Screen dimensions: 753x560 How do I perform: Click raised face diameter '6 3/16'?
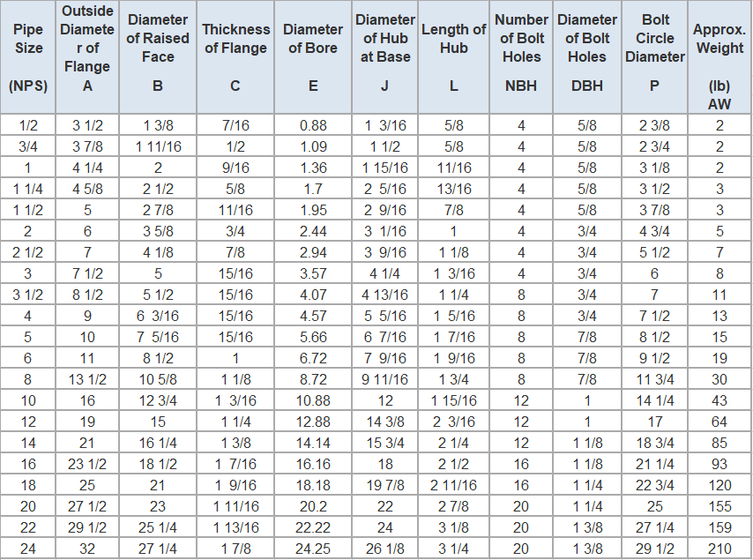158,316
